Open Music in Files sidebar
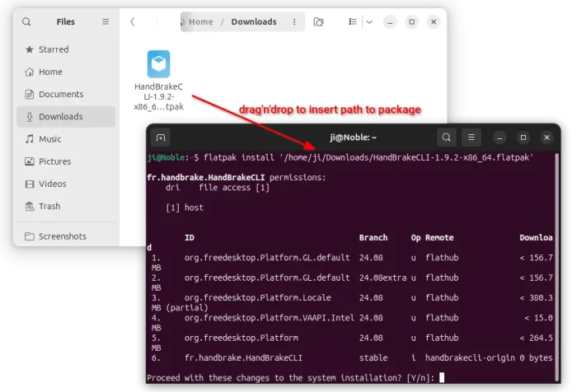Viewport: 577px width, 392px height. point(66,139)
